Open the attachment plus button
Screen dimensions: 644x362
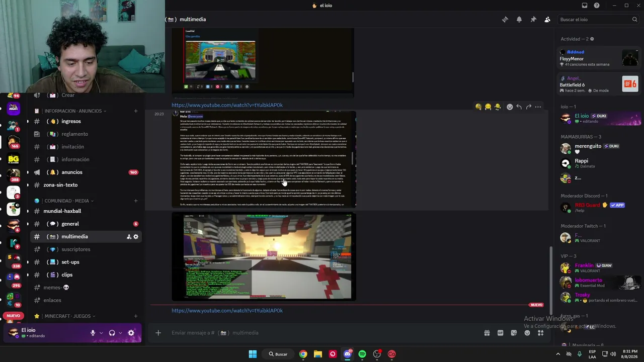click(158, 333)
